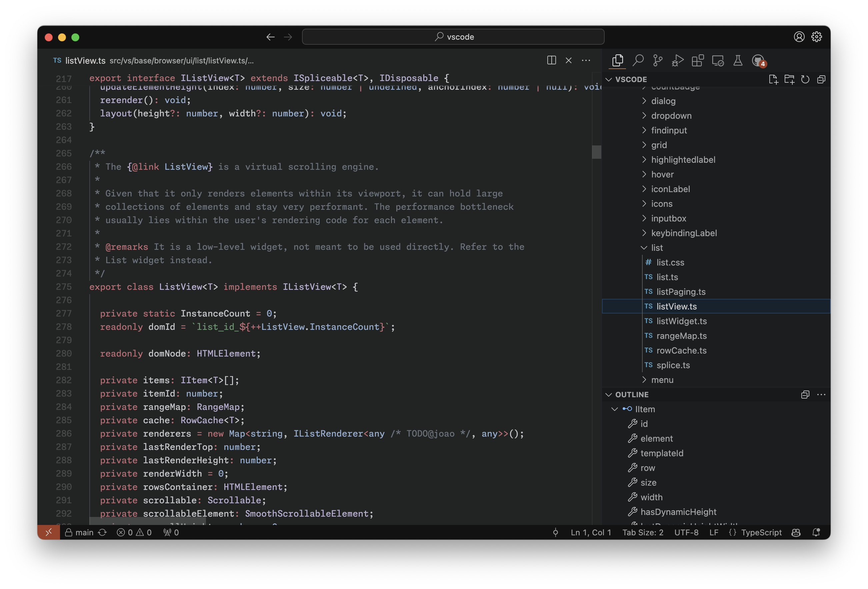Collapse all folders in Explorer
Image resolution: width=868 pixels, height=589 pixels.
[x=821, y=79]
